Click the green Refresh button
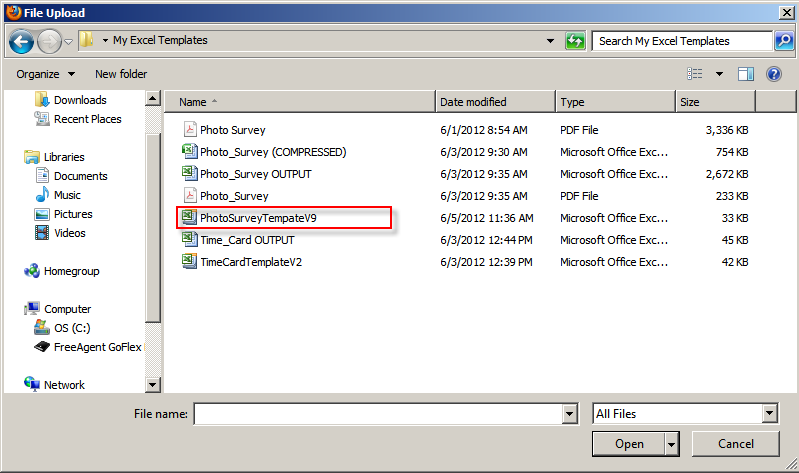The width and height of the screenshot is (799, 473). click(575, 41)
